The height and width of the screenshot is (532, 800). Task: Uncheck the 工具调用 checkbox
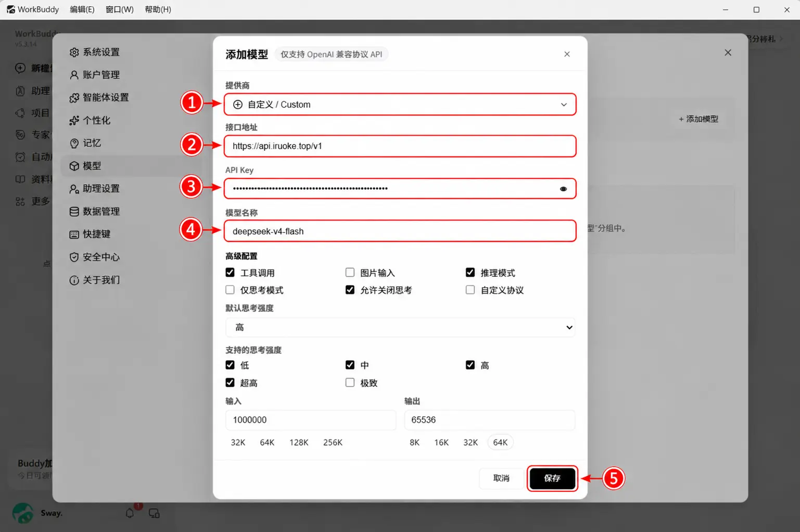tap(230, 273)
